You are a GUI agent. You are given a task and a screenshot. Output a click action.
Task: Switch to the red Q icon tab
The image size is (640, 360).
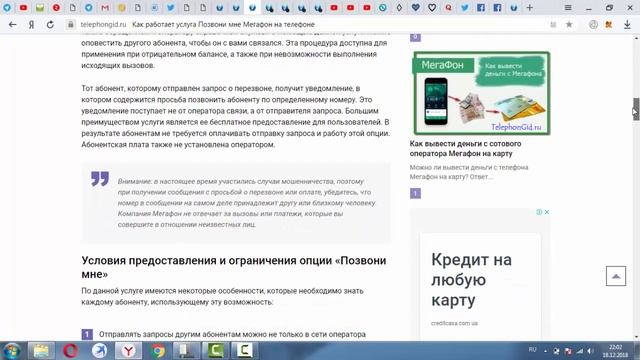[x=448, y=7]
